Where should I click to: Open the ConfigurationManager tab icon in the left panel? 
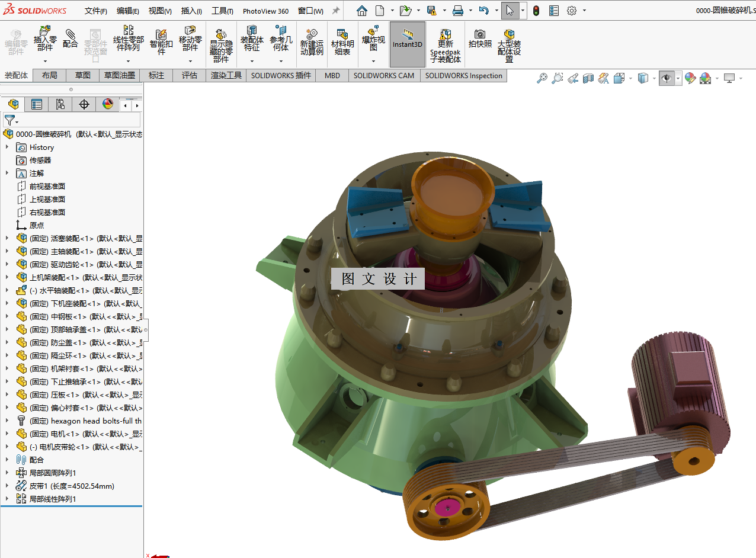[60, 105]
